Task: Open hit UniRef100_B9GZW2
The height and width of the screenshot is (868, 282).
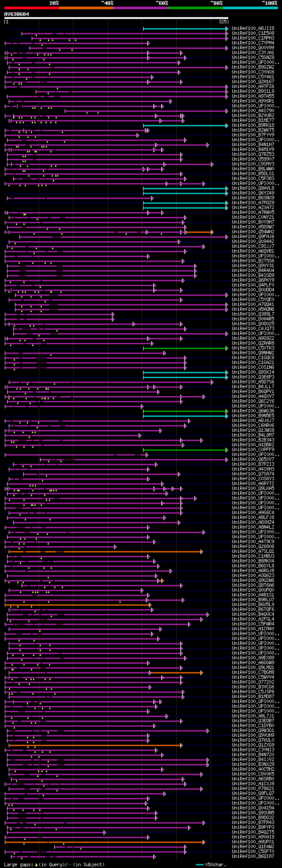Action: [x=253, y=67]
